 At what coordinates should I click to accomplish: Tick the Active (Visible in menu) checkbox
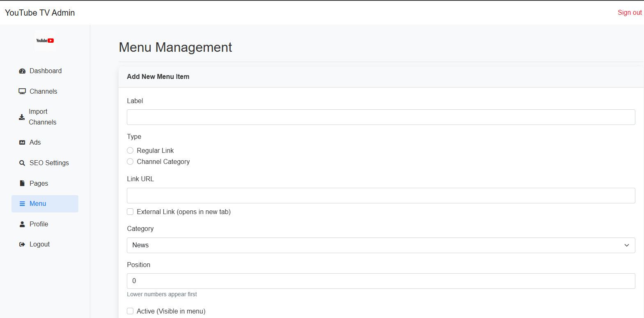click(x=130, y=311)
